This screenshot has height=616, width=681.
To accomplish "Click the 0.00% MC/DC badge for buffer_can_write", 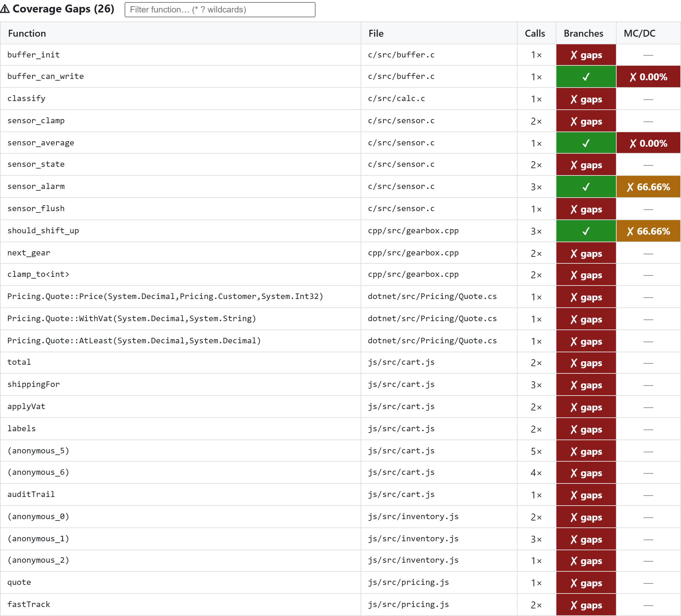I will pyautogui.click(x=648, y=77).
